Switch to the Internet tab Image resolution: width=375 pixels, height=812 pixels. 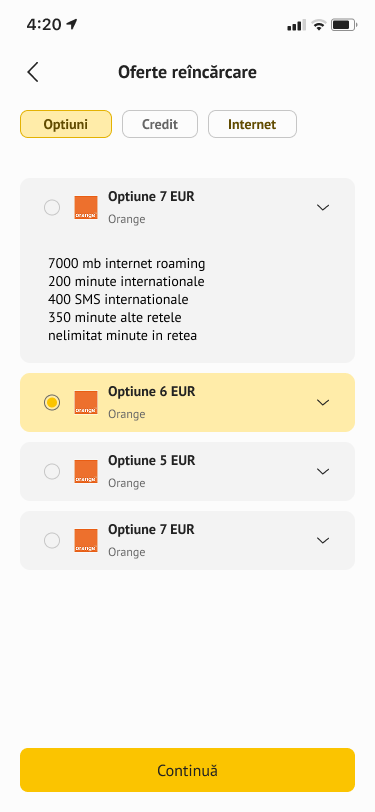coord(252,124)
